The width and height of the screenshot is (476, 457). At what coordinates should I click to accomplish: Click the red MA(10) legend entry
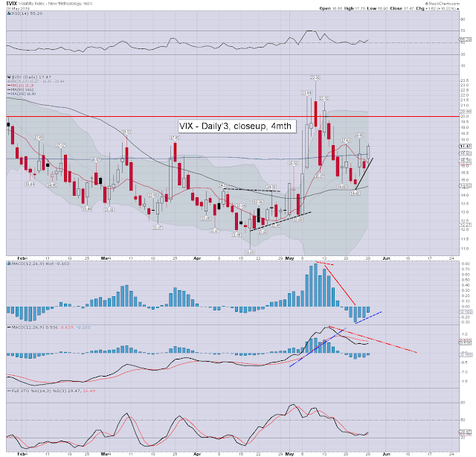click(x=21, y=86)
